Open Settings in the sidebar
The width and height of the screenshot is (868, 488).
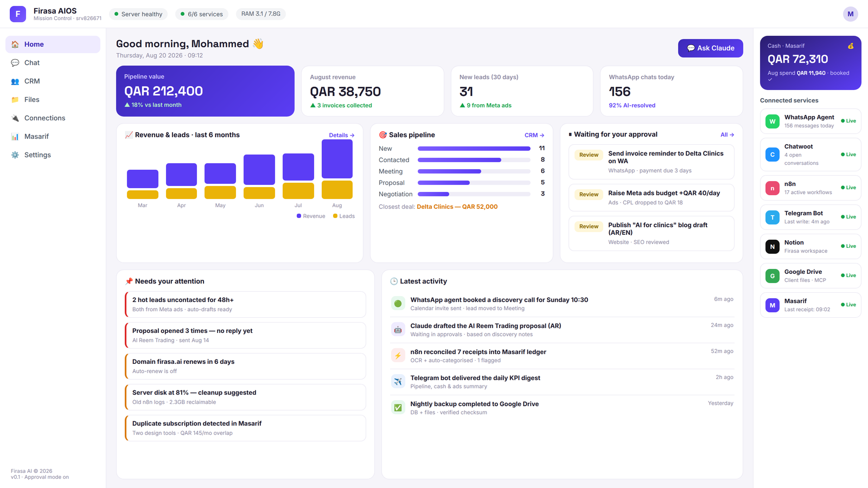click(53, 155)
